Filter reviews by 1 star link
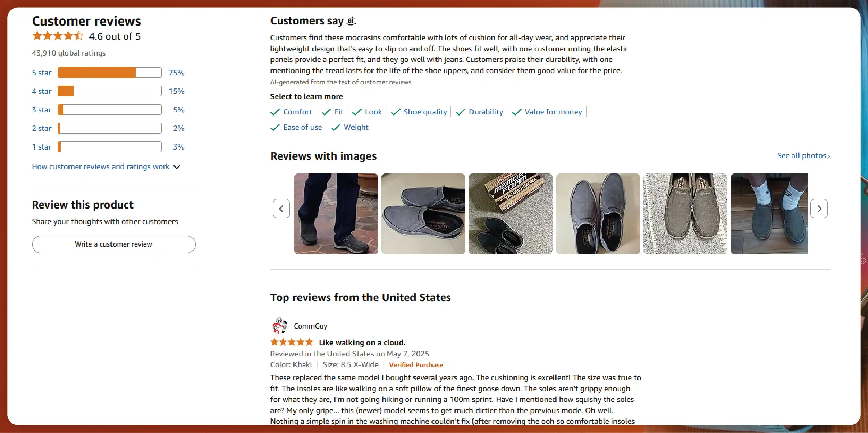Viewport: 868px width, 433px height. pos(42,147)
